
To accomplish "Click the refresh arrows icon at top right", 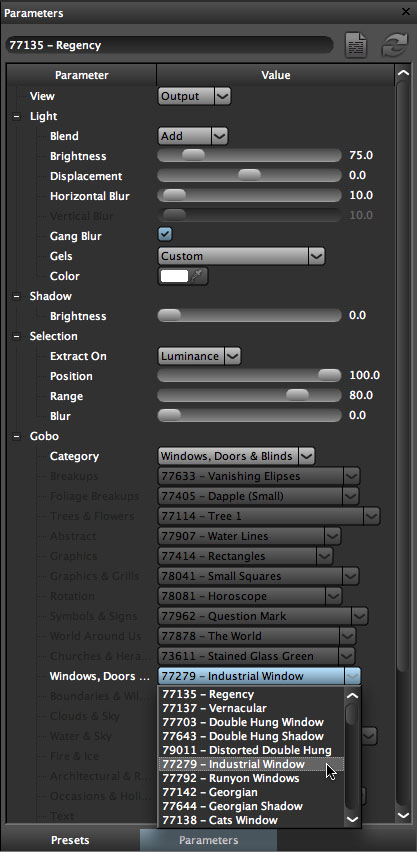I will pos(394,45).
